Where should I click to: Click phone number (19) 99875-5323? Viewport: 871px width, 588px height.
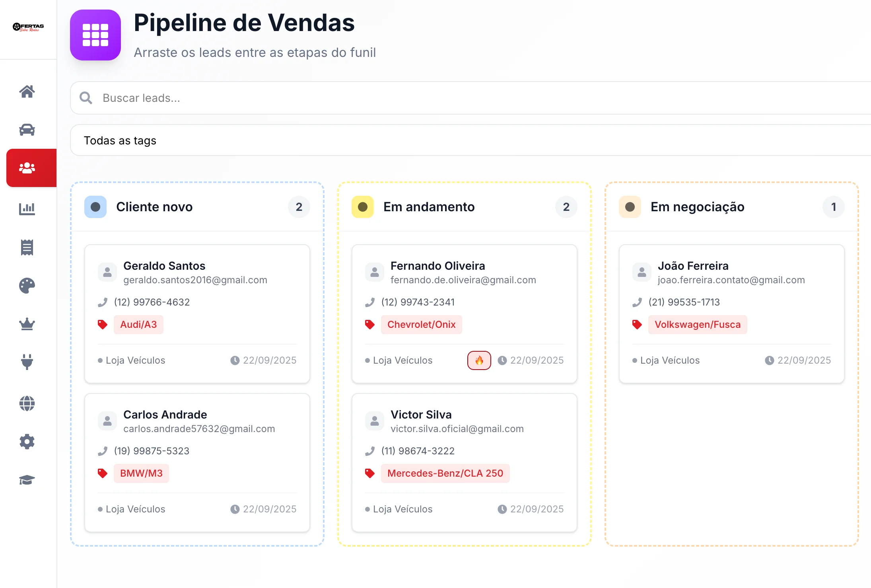click(x=152, y=451)
